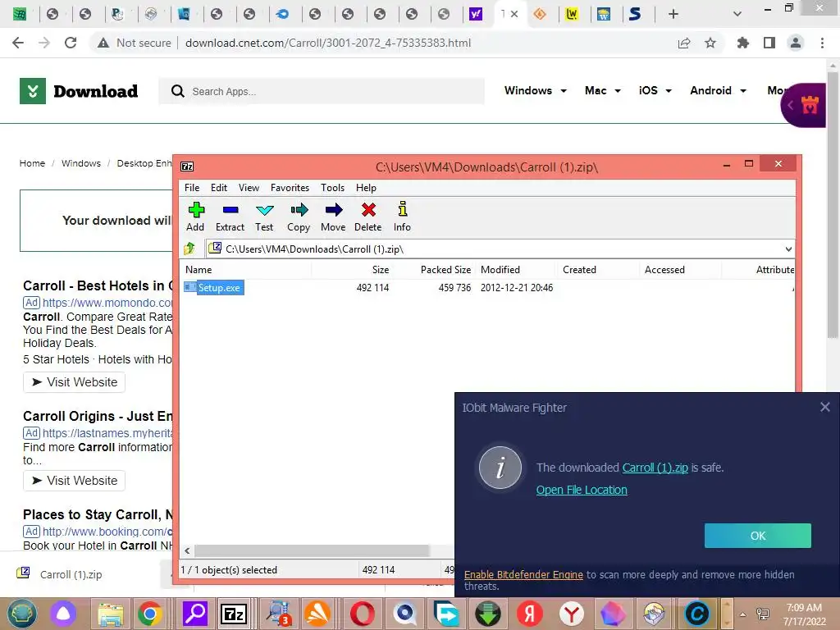Open the Opera browser taskbar icon
This screenshot has width=840, height=630.
pos(362,614)
